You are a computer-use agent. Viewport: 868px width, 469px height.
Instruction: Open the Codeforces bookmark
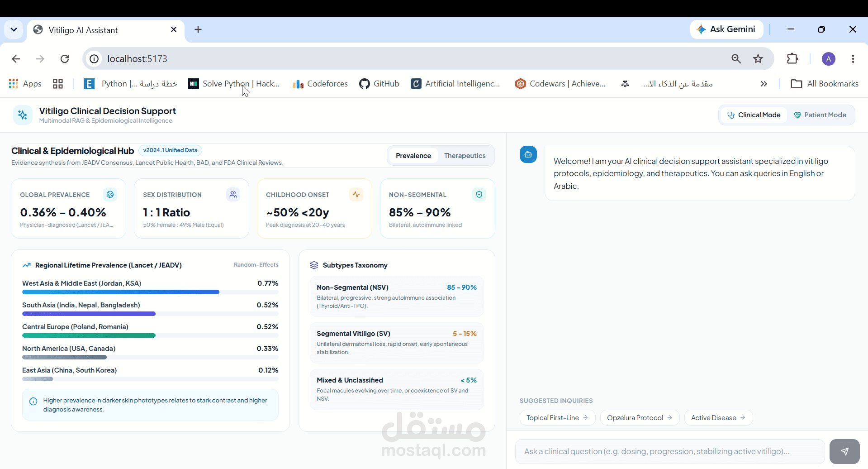[x=320, y=84]
